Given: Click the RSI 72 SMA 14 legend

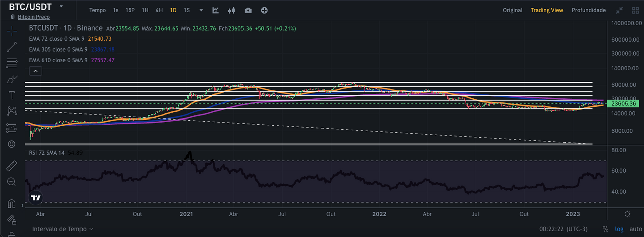Looking at the screenshot, I should [x=47, y=152].
